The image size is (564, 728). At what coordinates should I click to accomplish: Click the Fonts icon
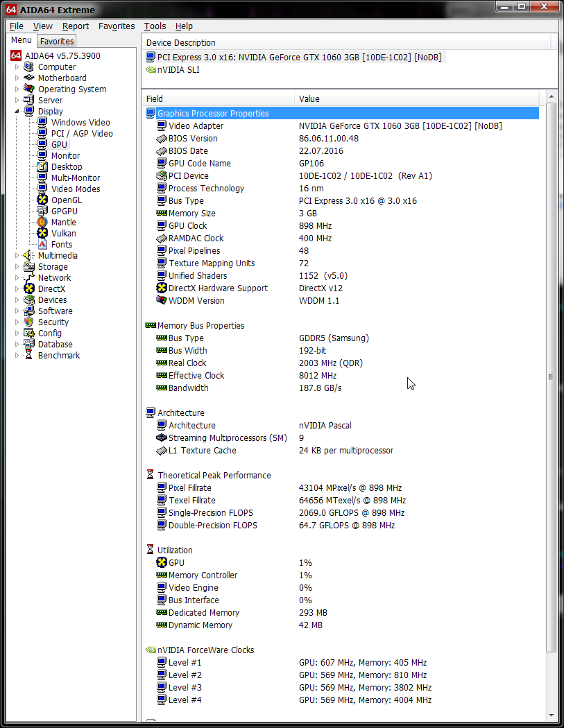pyautogui.click(x=42, y=244)
